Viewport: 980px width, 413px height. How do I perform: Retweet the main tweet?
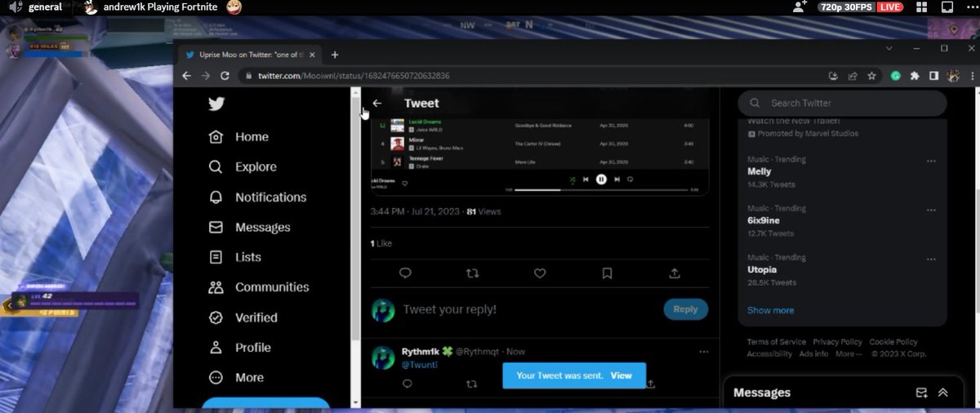(x=472, y=273)
